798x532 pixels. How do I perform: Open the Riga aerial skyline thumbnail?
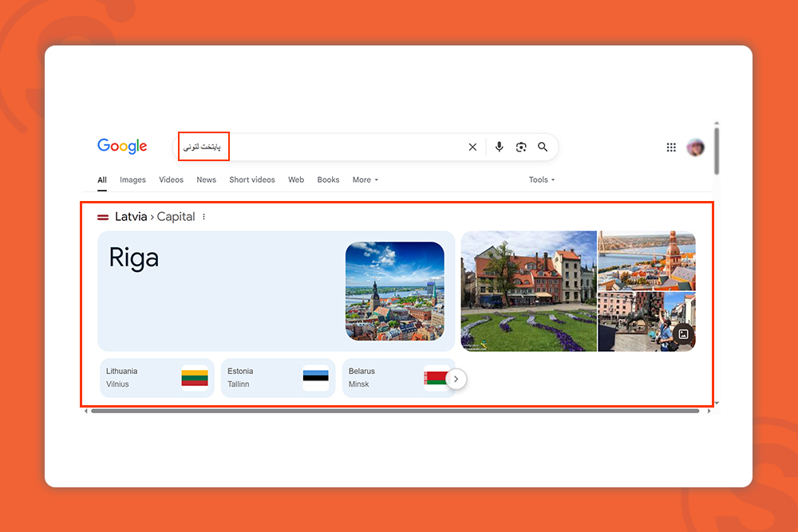[x=394, y=291]
